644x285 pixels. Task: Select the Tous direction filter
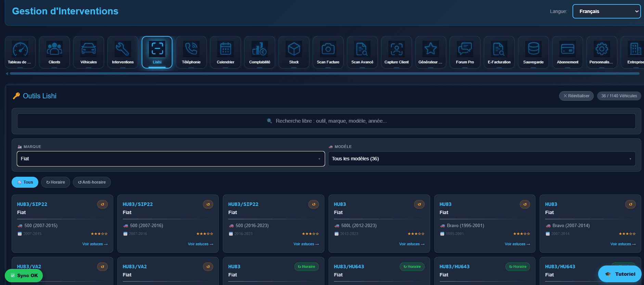[x=25, y=182]
